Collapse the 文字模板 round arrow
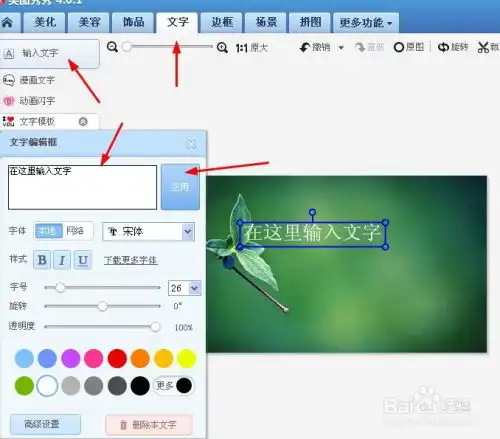The image size is (500, 439). click(x=83, y=122)
